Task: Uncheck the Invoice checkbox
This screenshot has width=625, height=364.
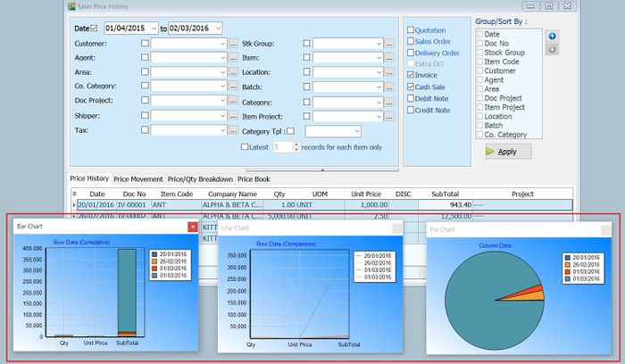Action: (x=411, y=76)
